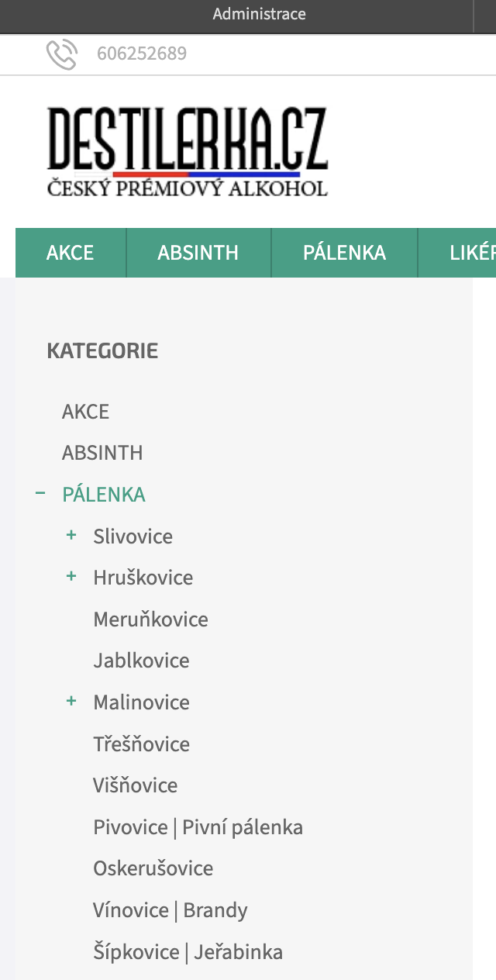The height and width of the screenshot is (980, 496).
Task: Select Višňovice in category list
Action: (136, 785)
